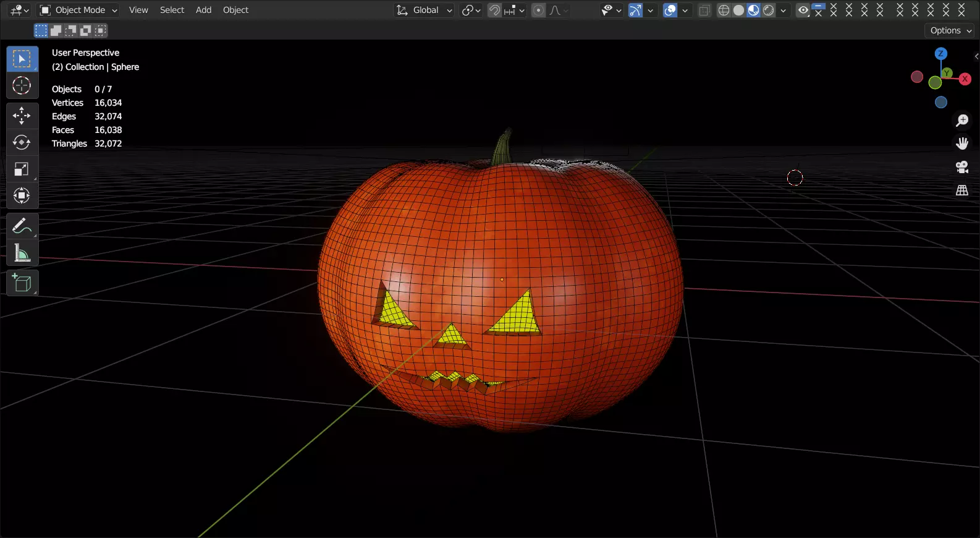Click the hand pan-view control
The image size is (980, 538).
tap(962, 143)
